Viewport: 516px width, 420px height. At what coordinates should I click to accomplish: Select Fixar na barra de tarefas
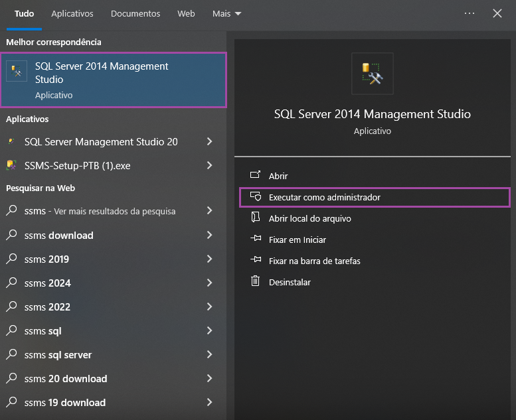[314, 261]
